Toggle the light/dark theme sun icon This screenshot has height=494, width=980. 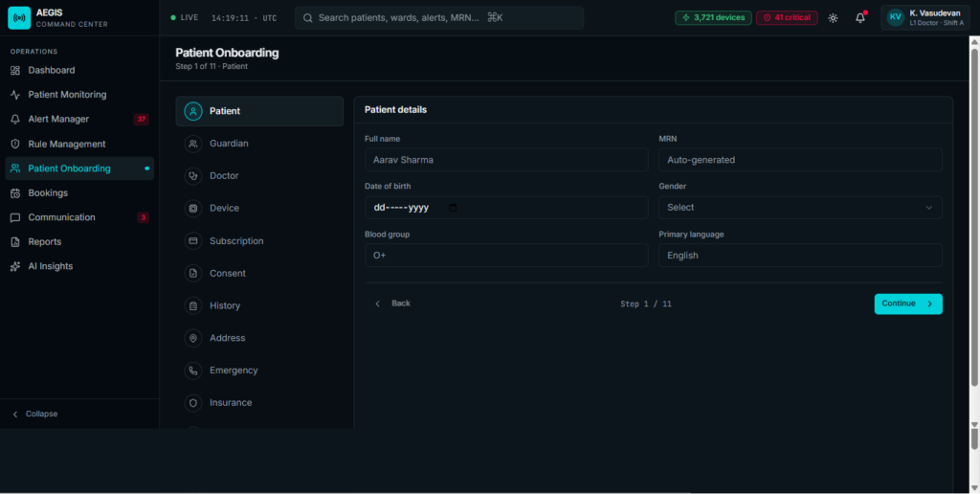click(834, 17)
